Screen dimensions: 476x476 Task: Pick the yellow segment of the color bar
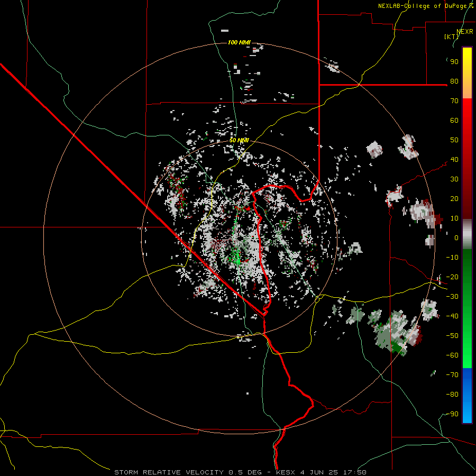[x=467, y=73]
